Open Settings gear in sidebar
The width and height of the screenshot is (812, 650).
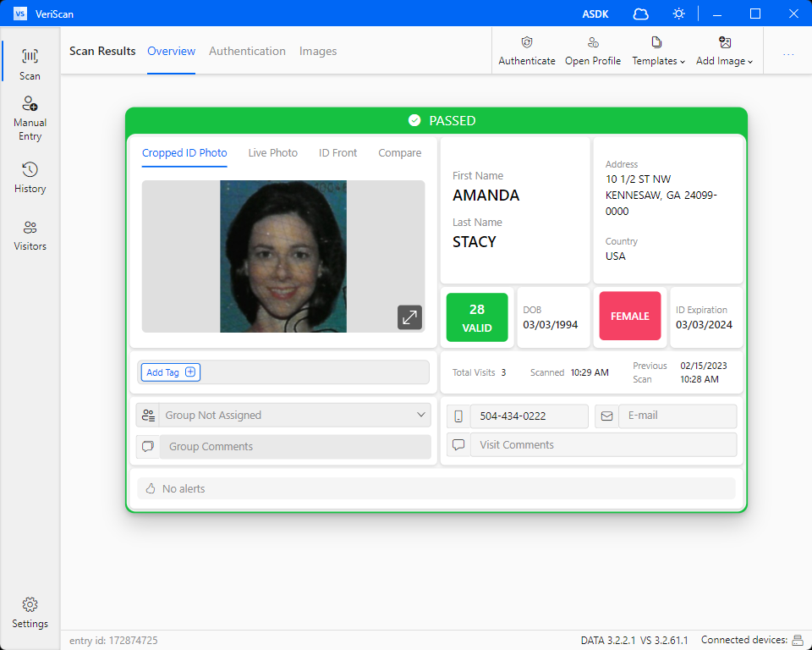point(30,612)
